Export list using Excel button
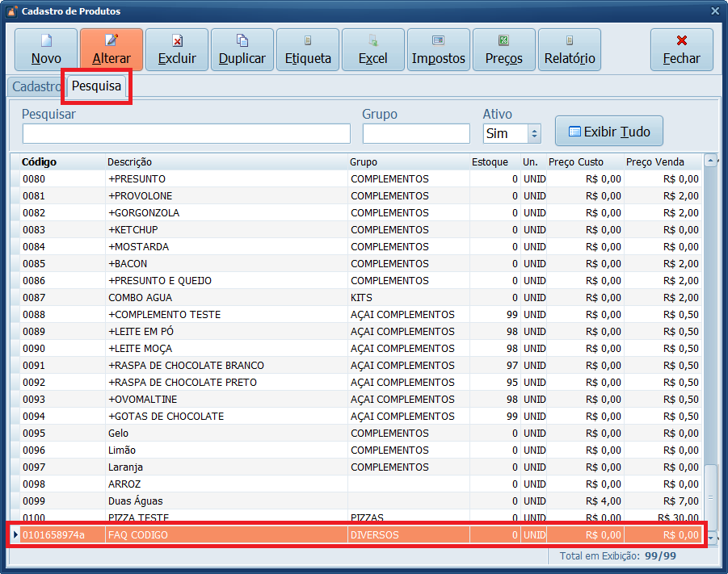 click(x=373, y=49)
